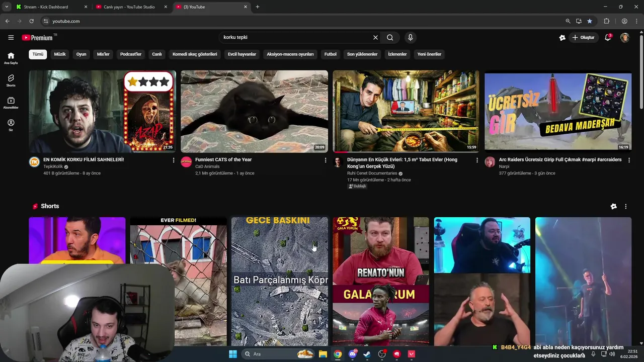644x362 pixels.
Task: Open File Explorer from the taskbar
Action: tap(323, 354)
